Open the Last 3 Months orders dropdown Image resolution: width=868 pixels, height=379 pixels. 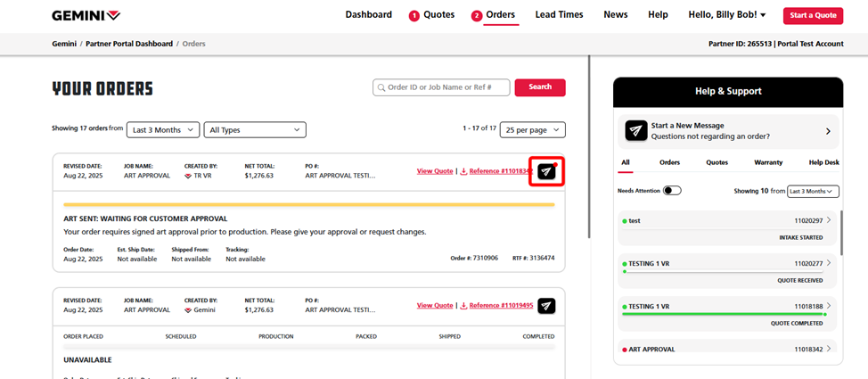[163, 130]
